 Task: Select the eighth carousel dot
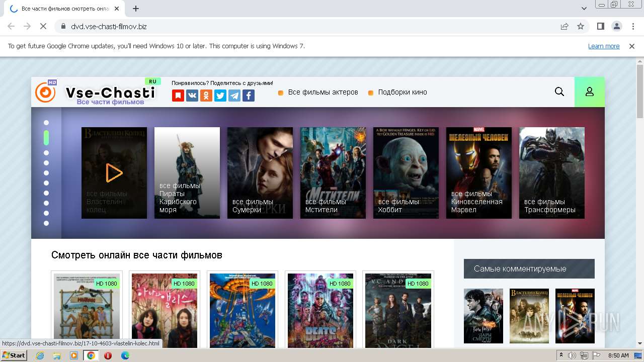[46, 203]
